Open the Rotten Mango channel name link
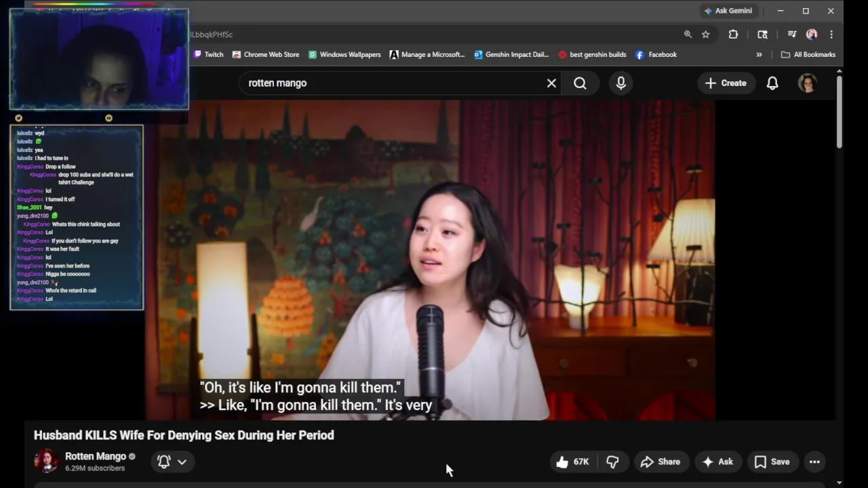 (x=96, y=456)
